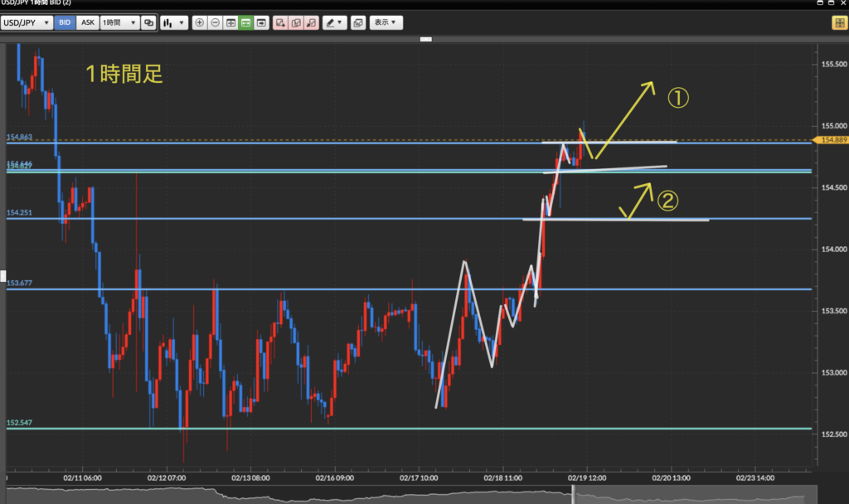
Task: Switch price display to ASK
Action: pyautogui.click(x=87, y=23)
